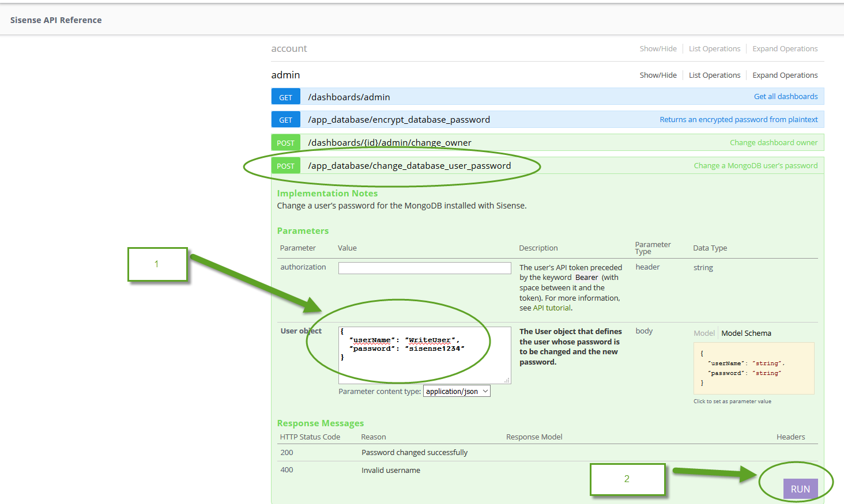Screen dimensions: 844x504
Task: Click schema box to set parameter value
Action: (x=753, y=369)
